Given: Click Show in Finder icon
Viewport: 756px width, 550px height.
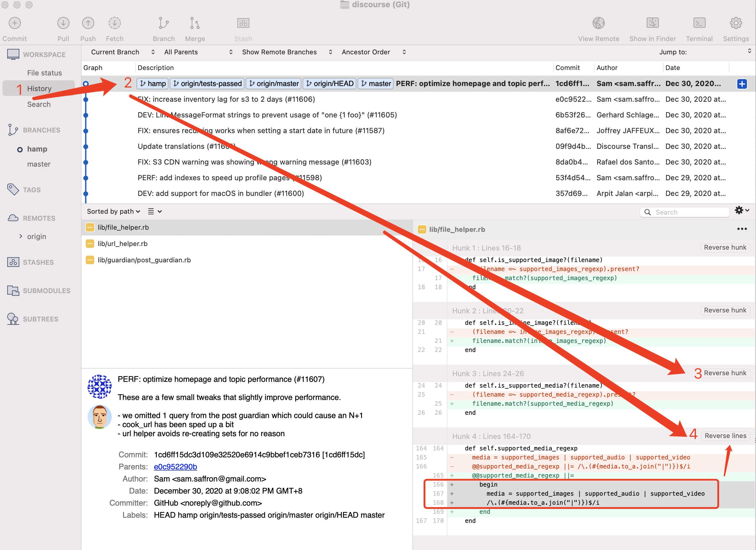Looking at the screenshot, I should (652, 23).
